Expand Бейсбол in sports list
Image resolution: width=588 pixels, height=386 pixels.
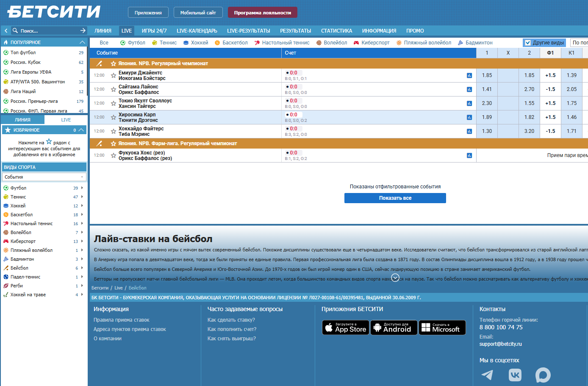pos(82,268)
